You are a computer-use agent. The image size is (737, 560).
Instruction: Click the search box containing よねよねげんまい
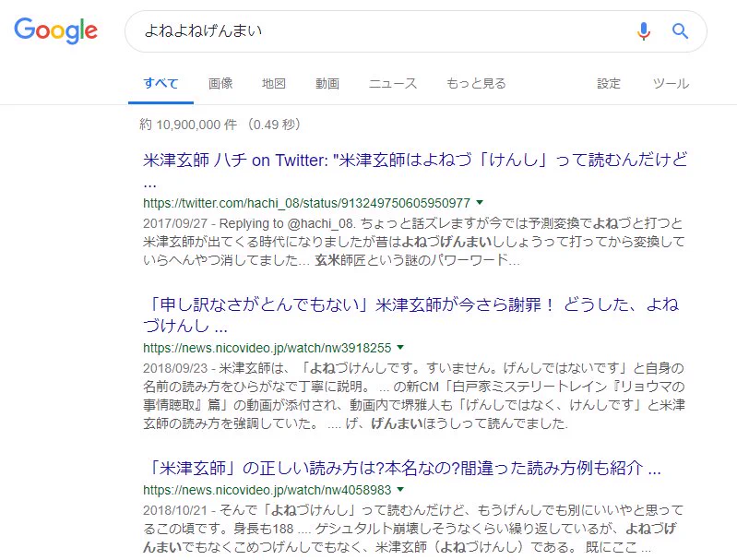415,31
